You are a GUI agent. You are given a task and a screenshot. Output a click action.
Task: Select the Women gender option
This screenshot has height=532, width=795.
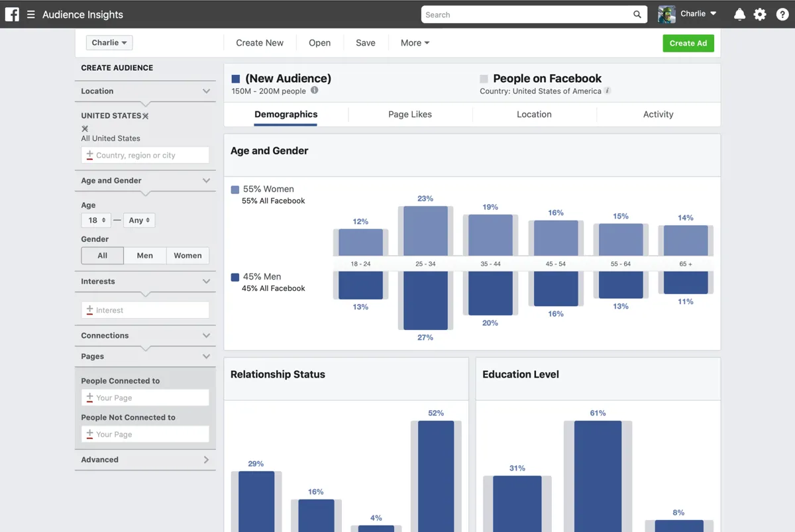click(187, 256)
